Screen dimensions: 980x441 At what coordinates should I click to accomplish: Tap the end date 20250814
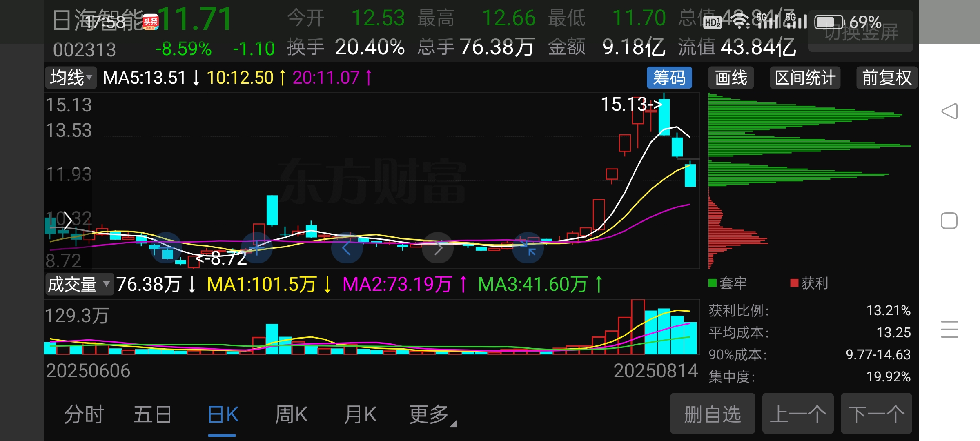pos(655,371)
